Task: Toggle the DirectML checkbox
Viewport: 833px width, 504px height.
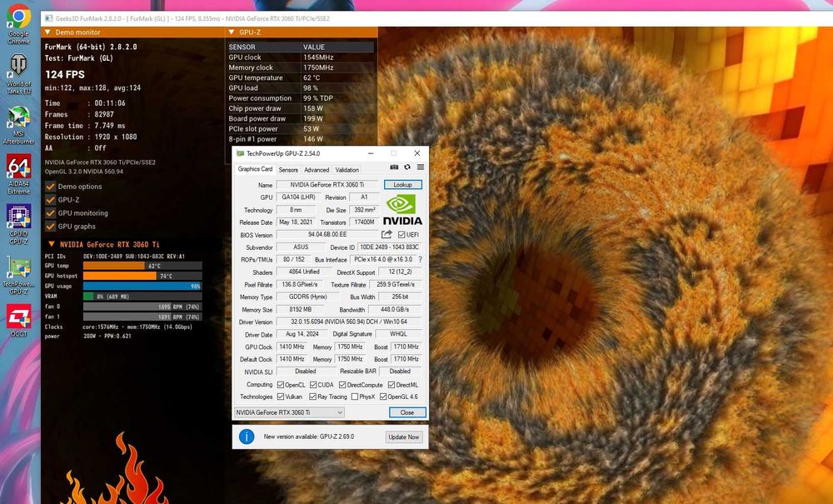Action: [391, 385]
